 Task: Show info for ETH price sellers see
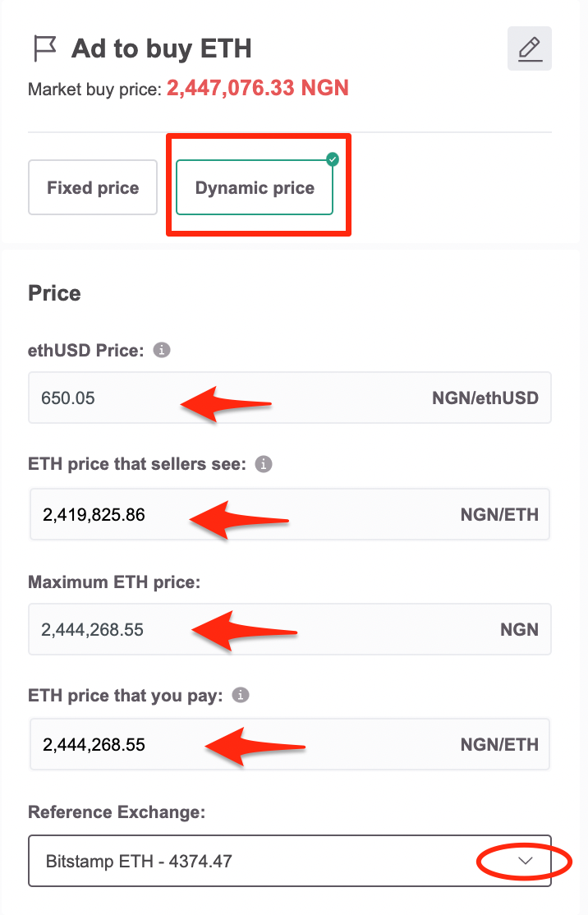point(264,464)
